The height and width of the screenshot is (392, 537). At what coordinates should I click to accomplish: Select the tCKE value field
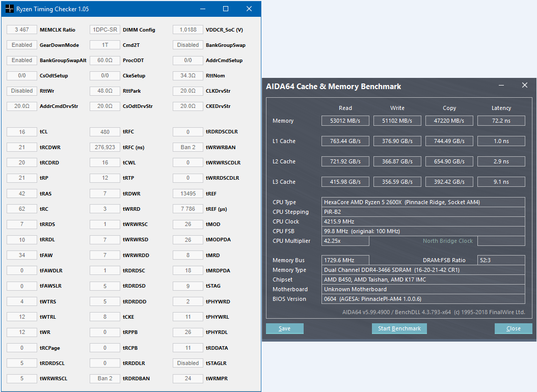pos(105,317)
